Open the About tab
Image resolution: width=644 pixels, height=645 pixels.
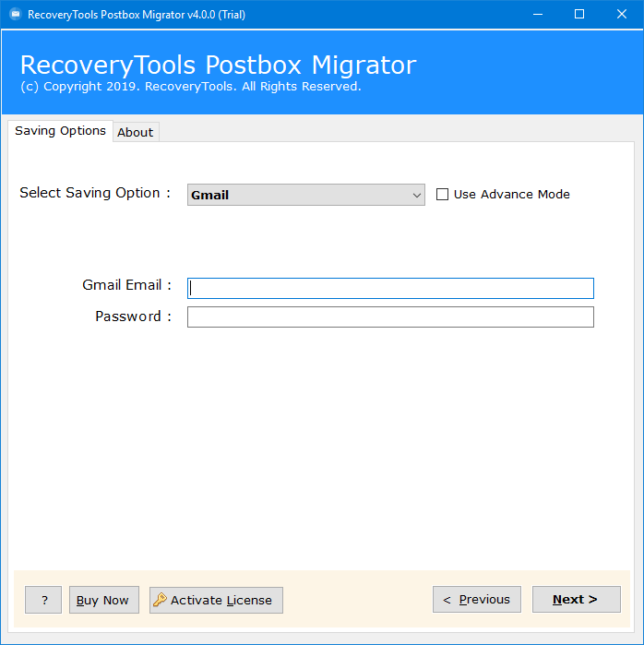(136, 132)
